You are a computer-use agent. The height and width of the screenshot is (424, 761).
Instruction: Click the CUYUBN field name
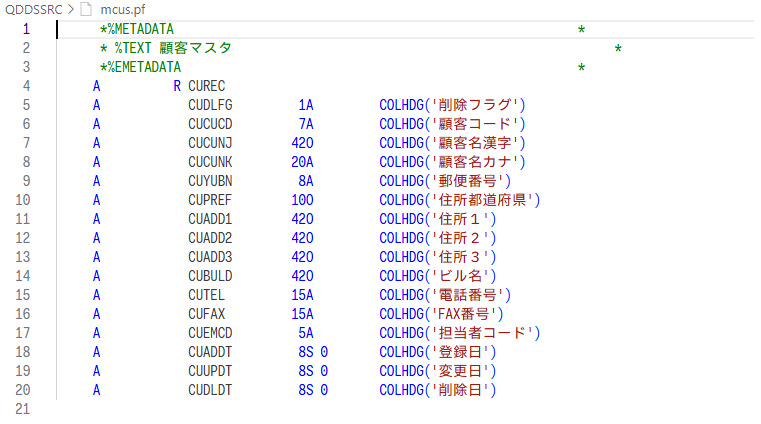tap(210, 181)
